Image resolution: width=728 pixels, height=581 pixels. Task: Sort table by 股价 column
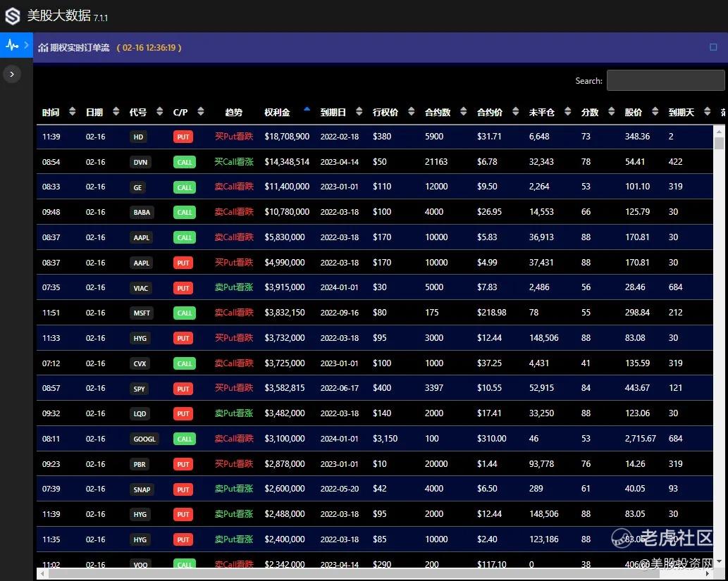tap(641, 112)
